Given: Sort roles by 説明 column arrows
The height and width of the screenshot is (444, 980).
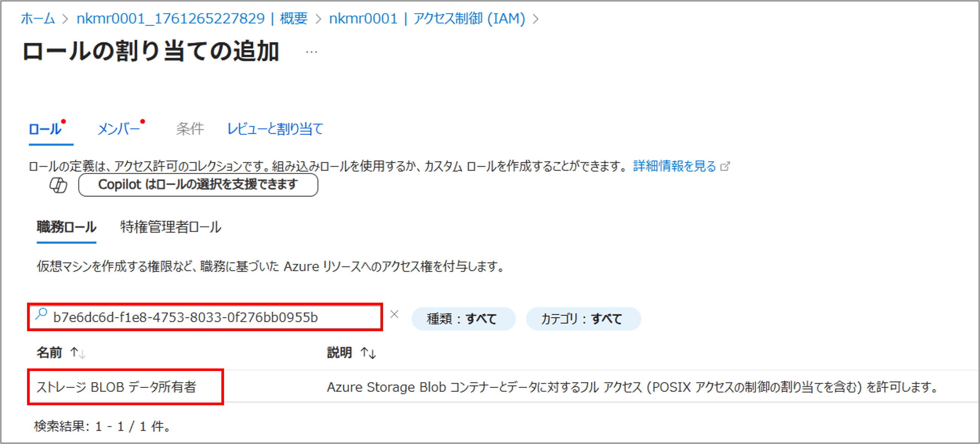Looking at the screenshot, I should pyautogui.click(x=368, y=353).
